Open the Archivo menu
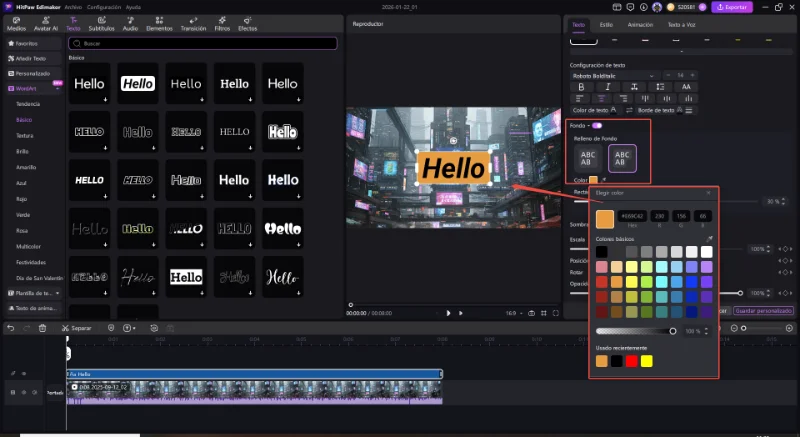Image resolution: width=800 pixels, height=437 pixels. click(x=73, y=6)
